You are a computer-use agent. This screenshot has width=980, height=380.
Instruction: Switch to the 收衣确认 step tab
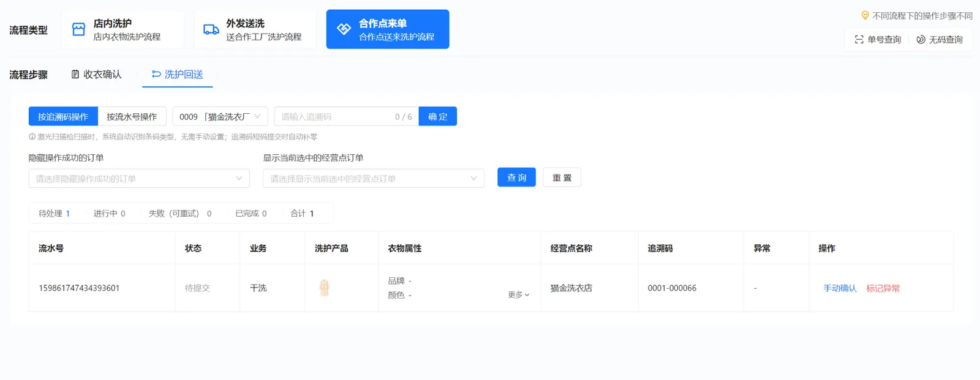96,75
